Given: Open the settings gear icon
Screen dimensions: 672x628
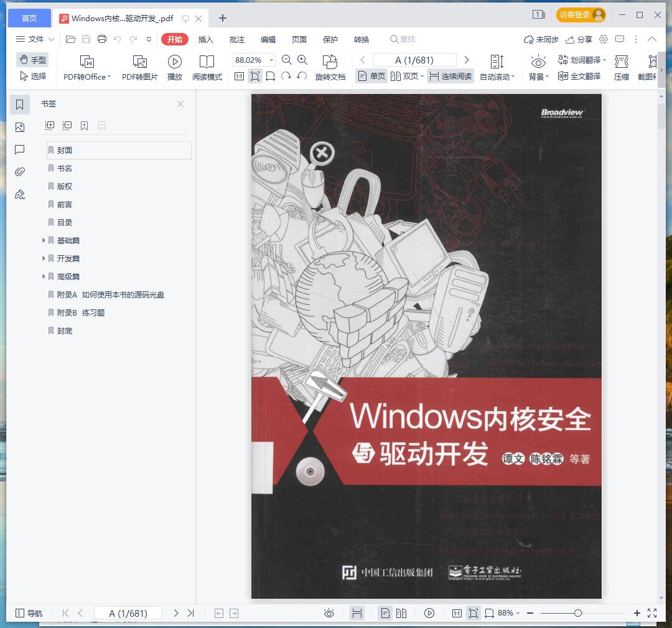Looking at the screenshot, I should tap(604, 39).
